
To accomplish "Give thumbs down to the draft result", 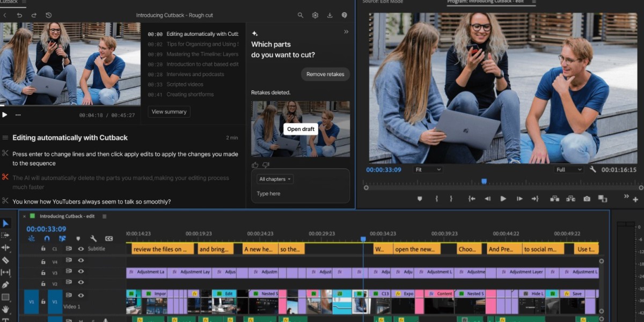I will [x=266, y=165].
